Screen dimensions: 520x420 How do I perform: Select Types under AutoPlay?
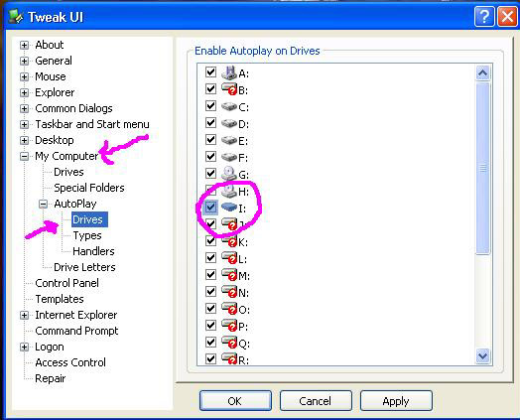(x=87, y=235)
